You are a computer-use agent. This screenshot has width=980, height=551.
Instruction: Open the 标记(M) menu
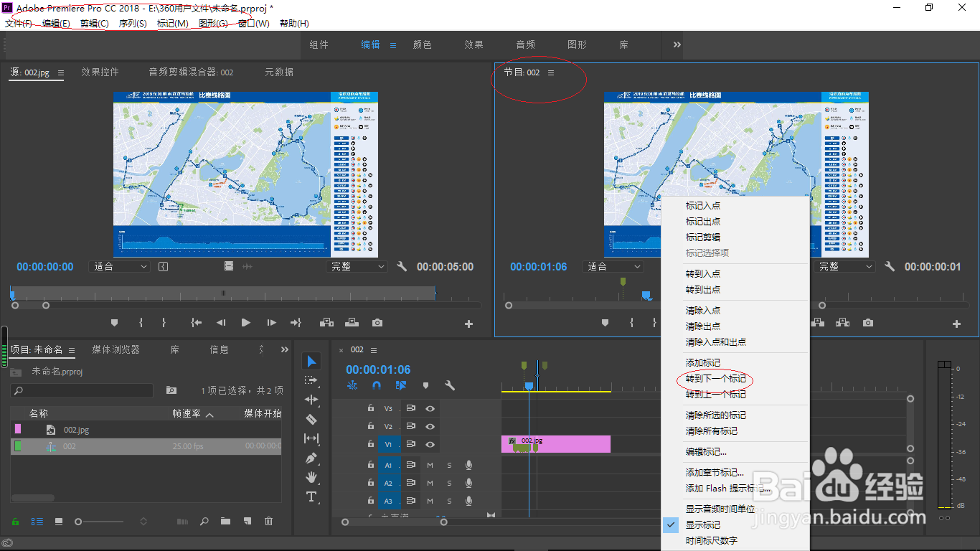(x=172, y=23)
